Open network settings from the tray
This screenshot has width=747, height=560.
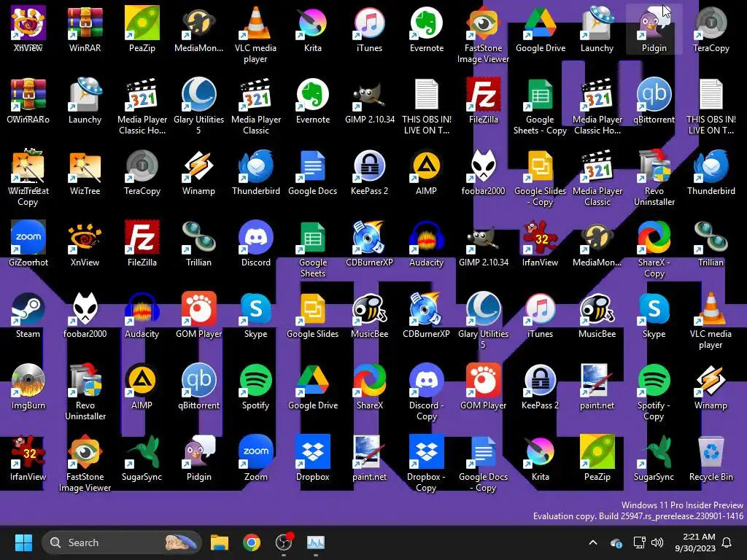(x=639, y=542)
